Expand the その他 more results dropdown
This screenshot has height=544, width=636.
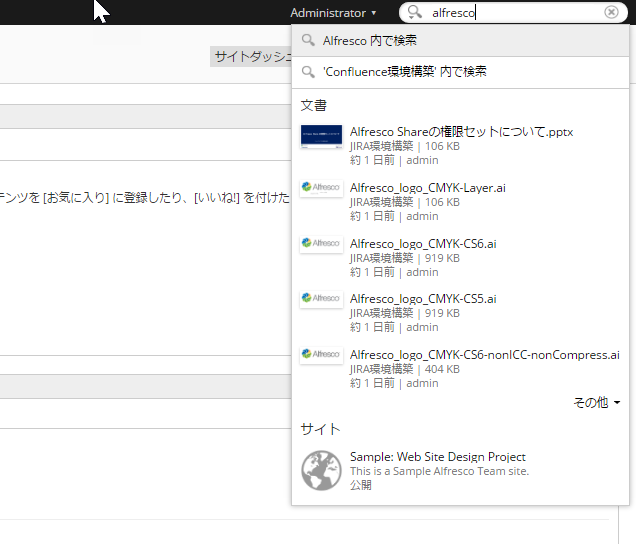click(x=596, y=402)
